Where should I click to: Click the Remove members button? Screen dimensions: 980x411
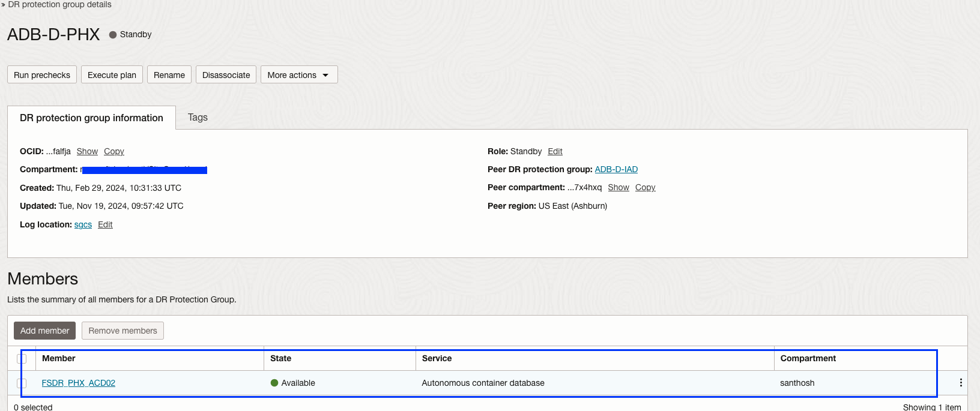click(122, 331)
